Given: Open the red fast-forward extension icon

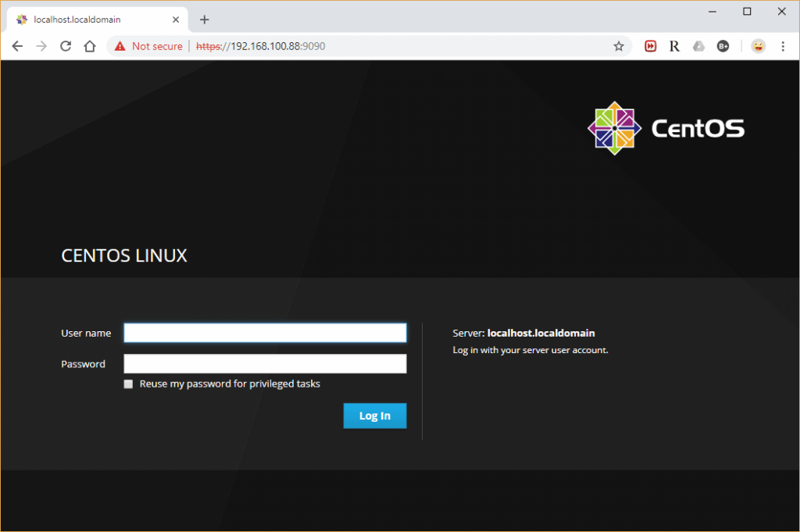Looking at the screenshot, I should pyautogui.click(x=651, y=46).
